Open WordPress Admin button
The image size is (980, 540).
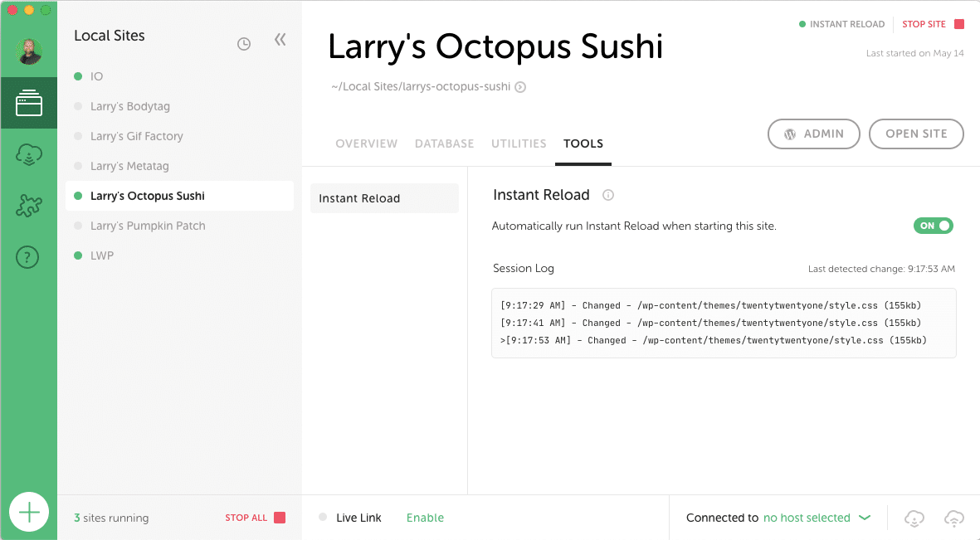(814, 134)
